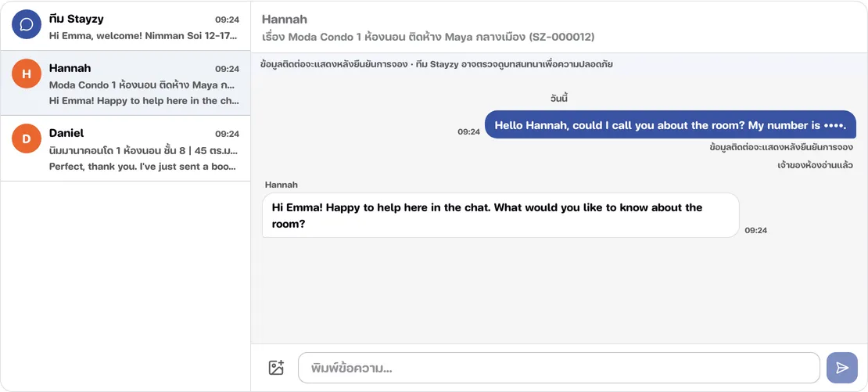Click the preview "Hi Emma, welcome! Nimman Soi 12-17…"
This screenshot has height=392, width=868.
point(144,35)
